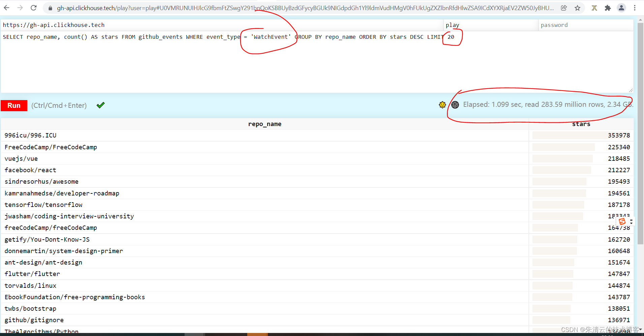
Task: Click the 353978 stars value
Action: pyautogui.click(x=619, y=135)
